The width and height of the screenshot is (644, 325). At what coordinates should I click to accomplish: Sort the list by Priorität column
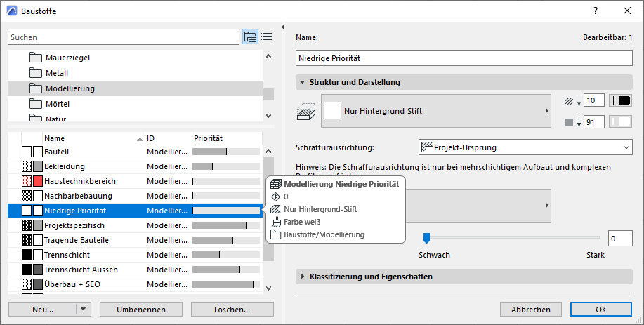[x=225, y=138]
